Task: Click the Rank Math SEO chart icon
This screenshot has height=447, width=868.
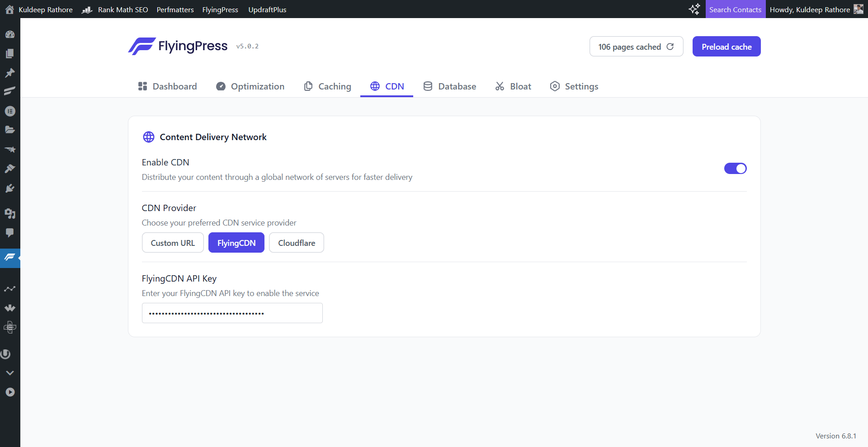Action: tap(87, 9)
